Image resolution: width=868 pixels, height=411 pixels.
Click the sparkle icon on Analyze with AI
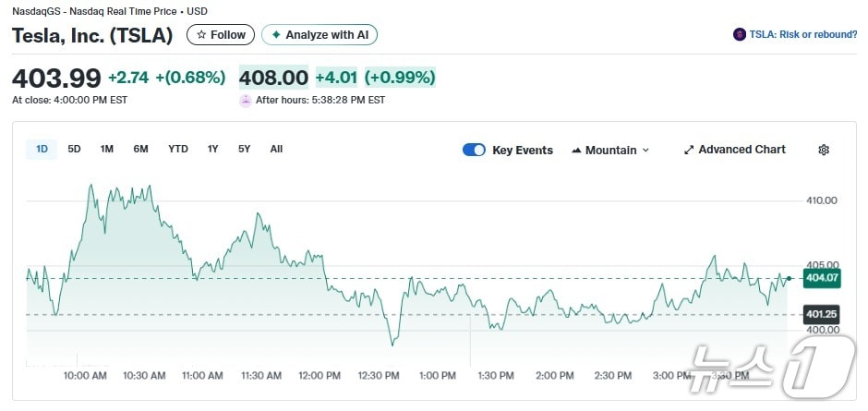(x=275, y=35)
